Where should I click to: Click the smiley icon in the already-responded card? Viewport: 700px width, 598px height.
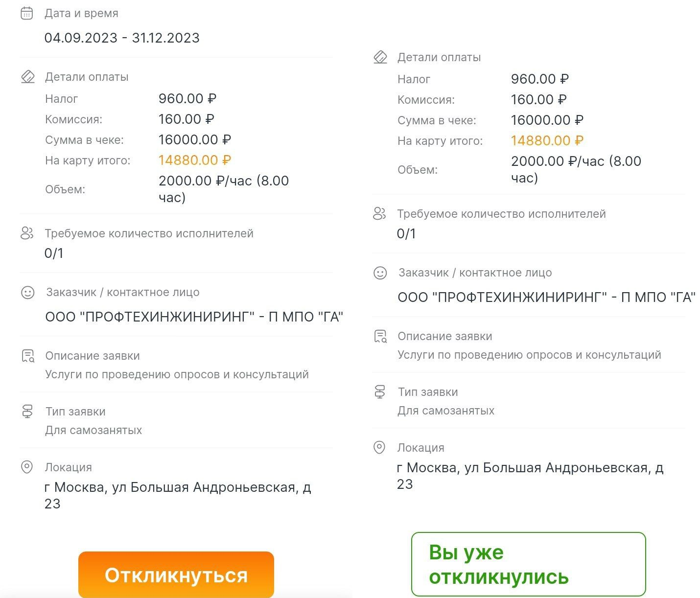[x=380, y=273]
